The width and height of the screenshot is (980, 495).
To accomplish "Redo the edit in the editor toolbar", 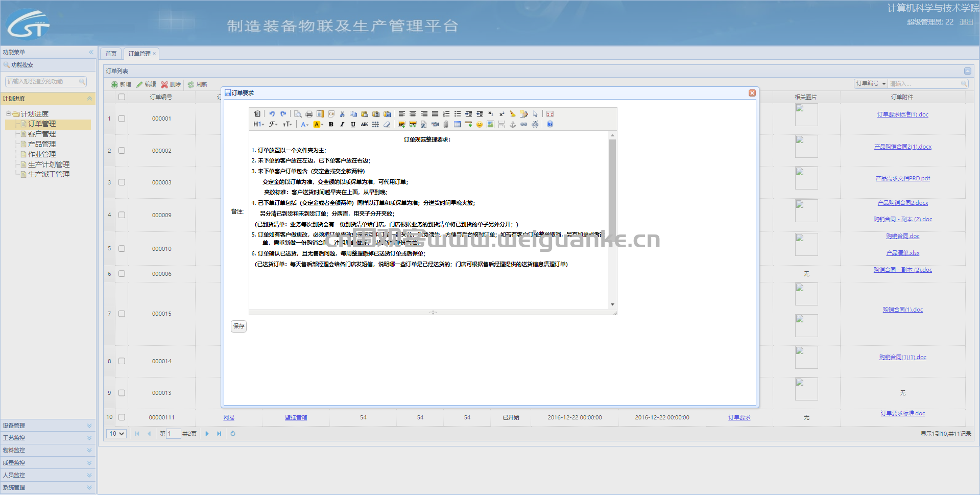I will 283,114.
